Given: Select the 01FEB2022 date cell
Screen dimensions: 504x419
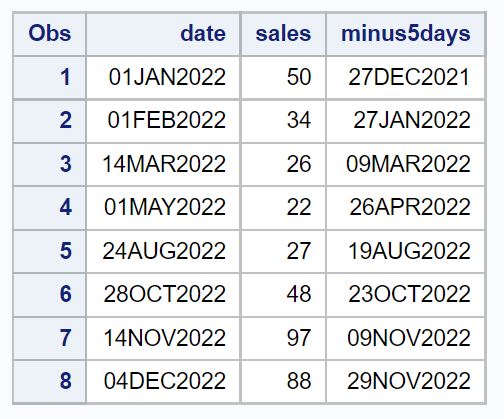Looking at the screenshot, I should [x=163, y=121].
